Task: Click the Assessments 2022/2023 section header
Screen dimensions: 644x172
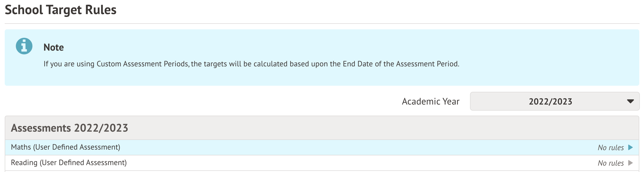Action: coord(69,128)
